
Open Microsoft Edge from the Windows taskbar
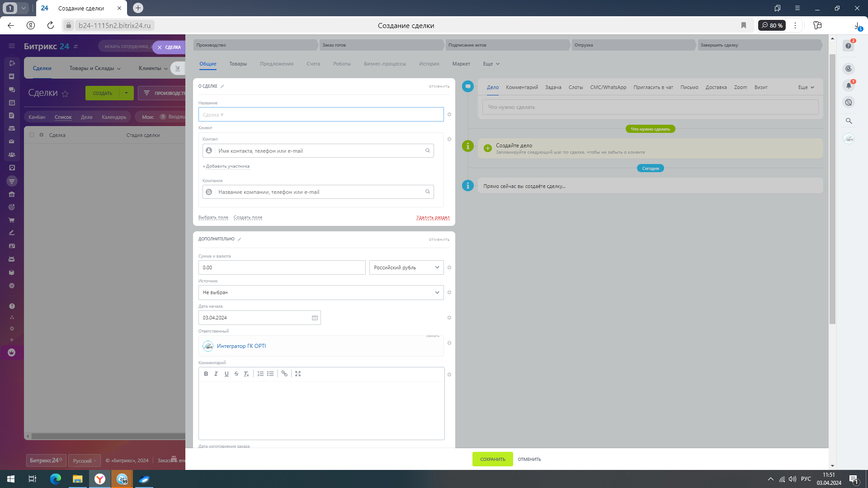55,479
